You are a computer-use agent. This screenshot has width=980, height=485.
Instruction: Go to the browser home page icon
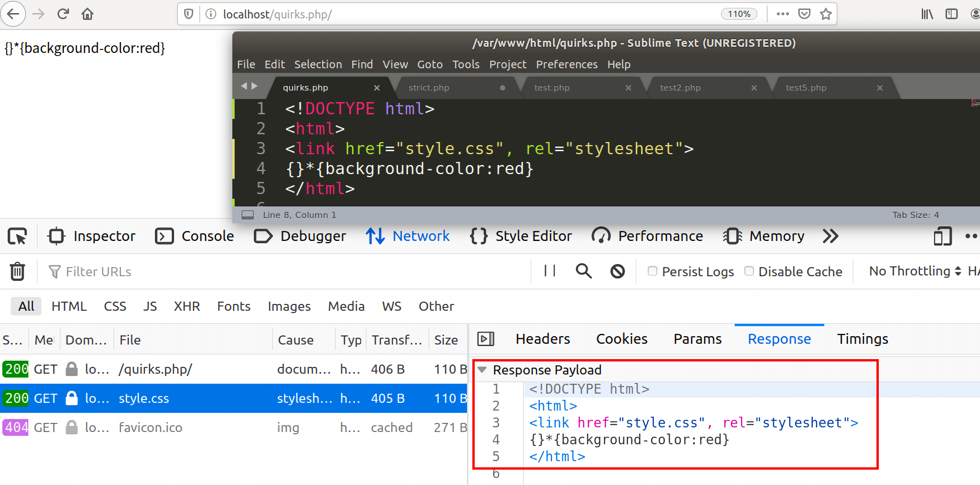coord(87,14)
